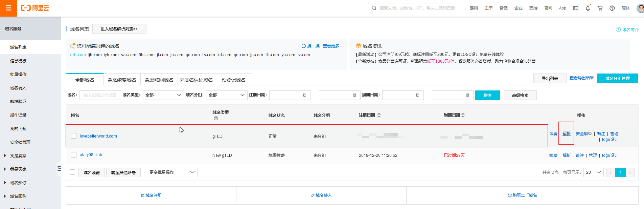This screenshot has height=209, width=644.
Task: Click 解析 link for lovebetterworld.com
Action: click(567, 133)
